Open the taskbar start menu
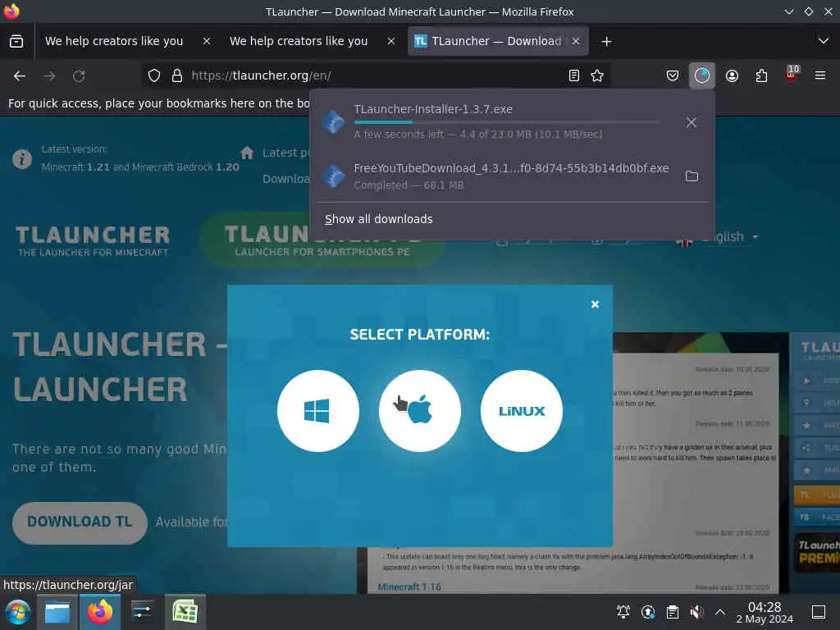840x630 pixels. click(x=18, y=612)
